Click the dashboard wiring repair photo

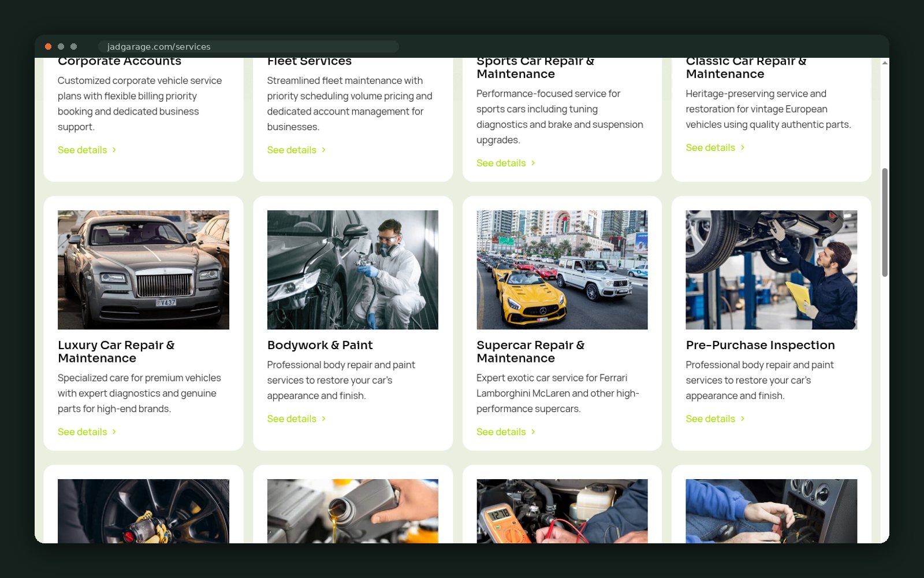click(772, 511)
